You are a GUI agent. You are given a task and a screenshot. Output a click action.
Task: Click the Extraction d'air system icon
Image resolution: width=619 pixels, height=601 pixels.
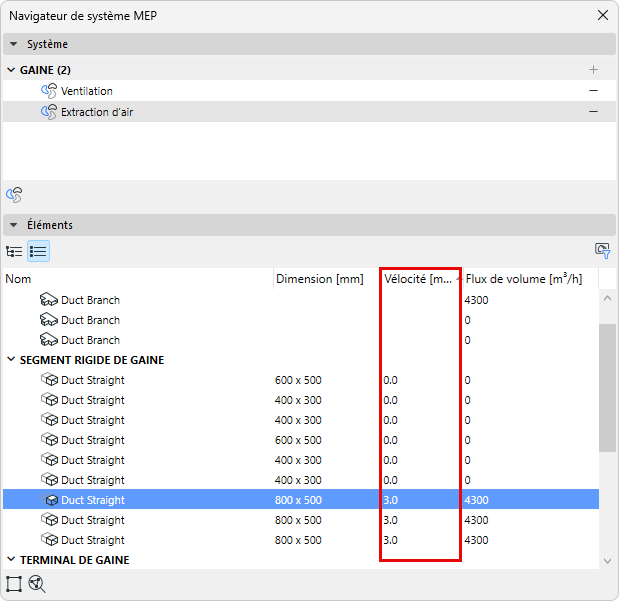[x=49, y=112]
